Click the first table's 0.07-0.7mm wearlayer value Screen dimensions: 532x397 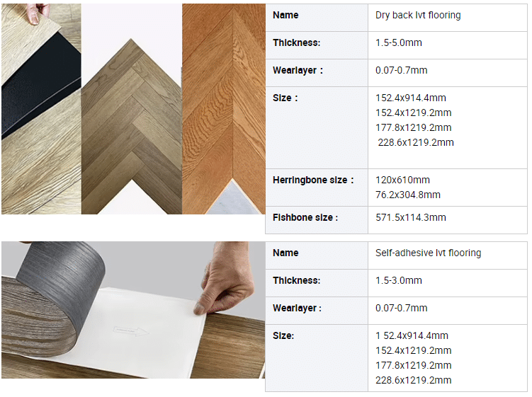click(x=402, y=70)
